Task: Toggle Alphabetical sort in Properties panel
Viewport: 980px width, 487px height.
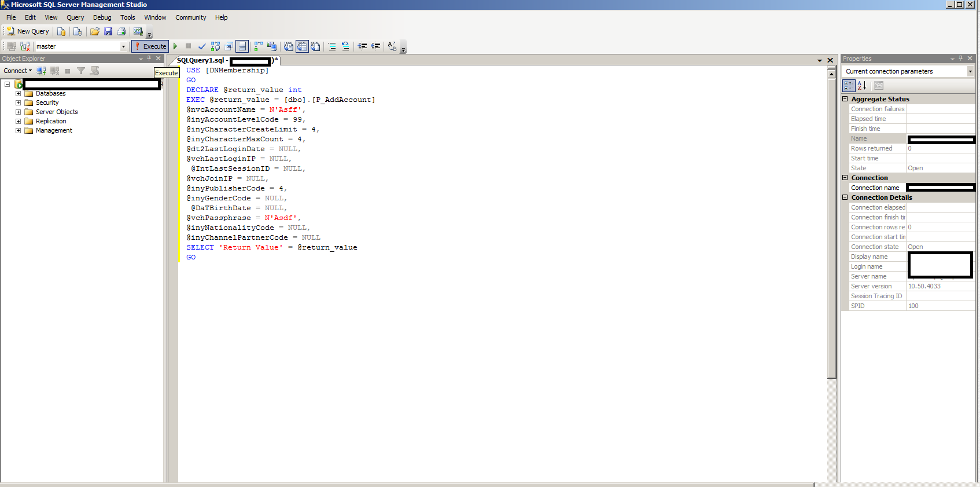Action: pyautogui.click(x=862, y=86)
